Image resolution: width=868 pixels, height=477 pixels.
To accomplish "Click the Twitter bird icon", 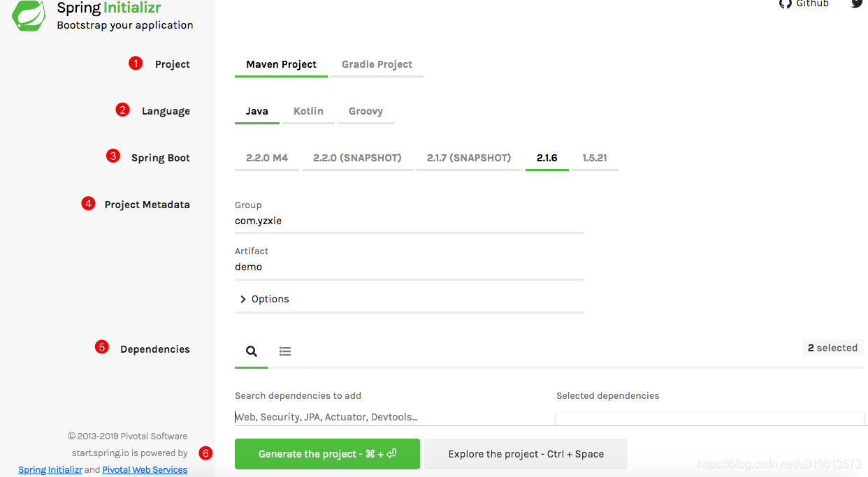I will (x=857, y=3).
